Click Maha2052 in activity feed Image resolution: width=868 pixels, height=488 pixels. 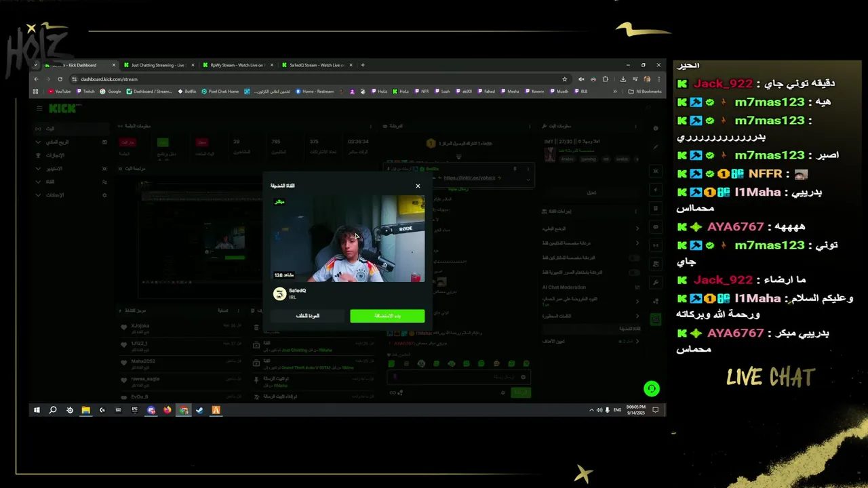point(143,361)
